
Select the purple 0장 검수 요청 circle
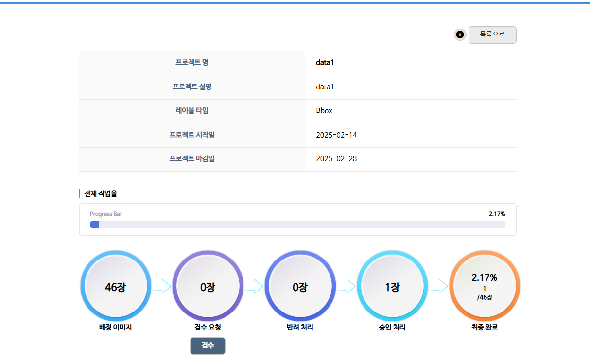(208, 286)
